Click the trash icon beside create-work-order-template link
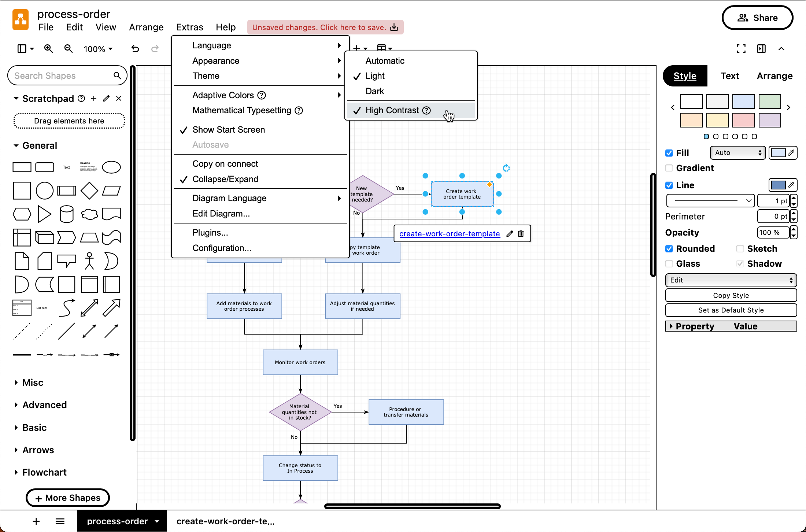806x532 pixels. click(521, 234)
